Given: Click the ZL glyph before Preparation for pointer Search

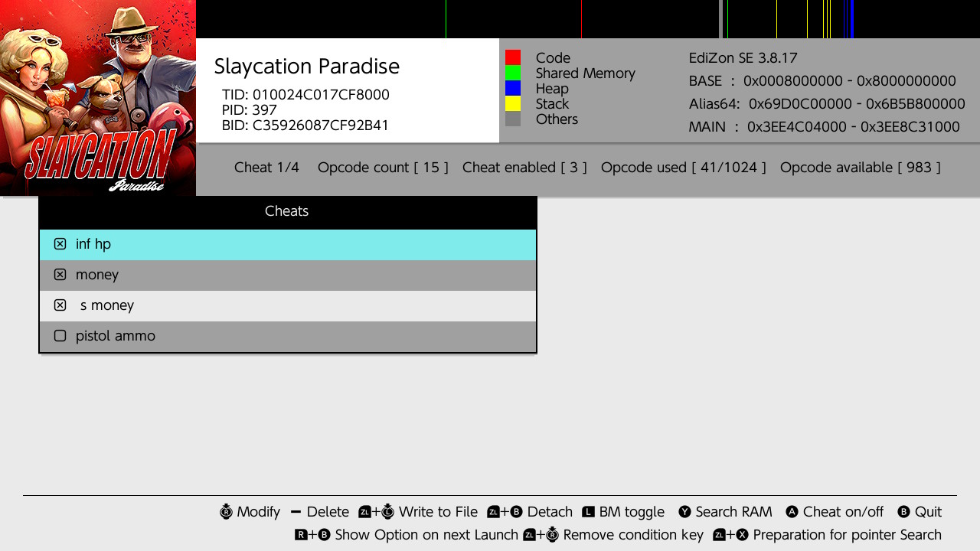Looking at the screenshot, I should click(719, 535).
